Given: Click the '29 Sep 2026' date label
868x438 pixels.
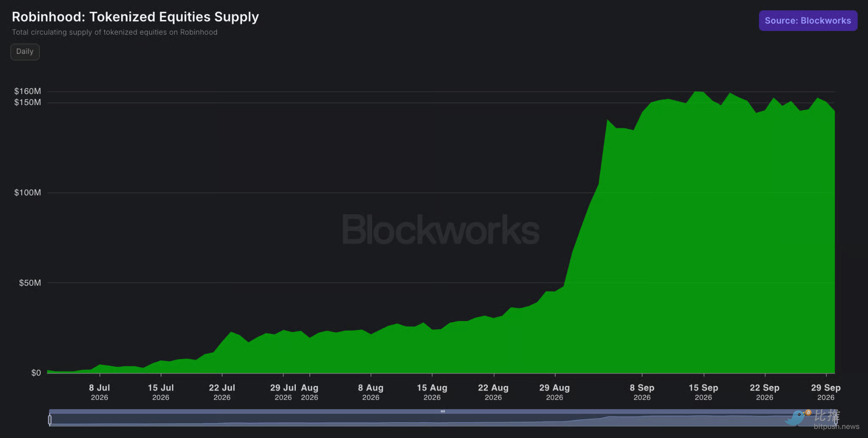Looking at the screenshot, I should pos(826,392).
